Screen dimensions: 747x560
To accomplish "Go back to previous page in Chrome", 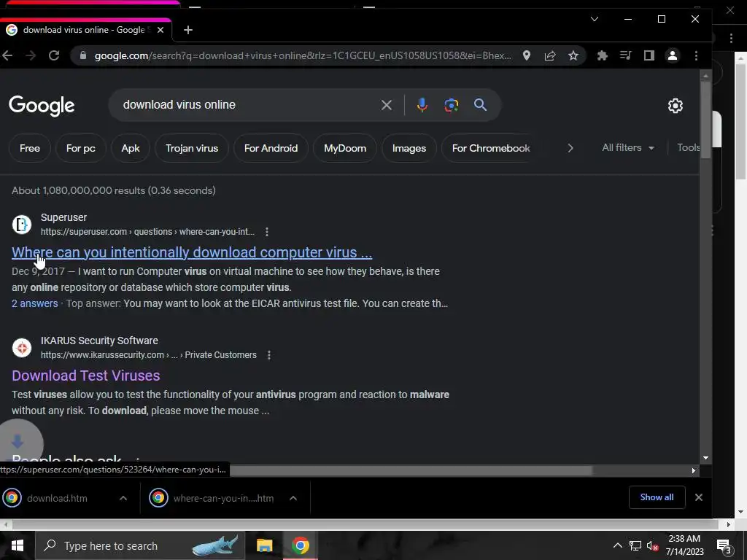I will click(x=7, y=55).
